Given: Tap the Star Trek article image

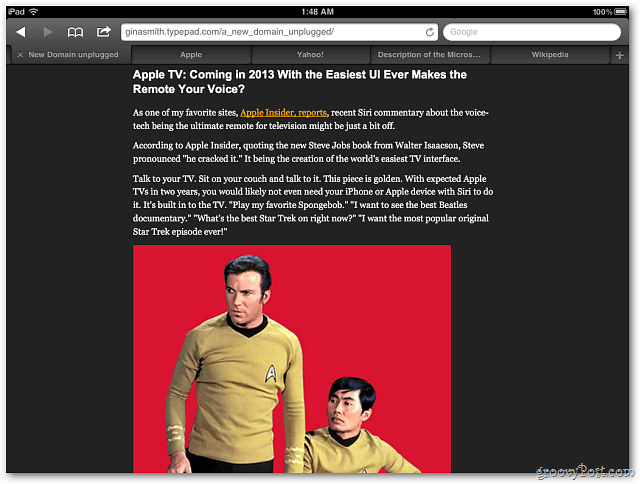Looking at the screenshot, I should tap(292, 359).
